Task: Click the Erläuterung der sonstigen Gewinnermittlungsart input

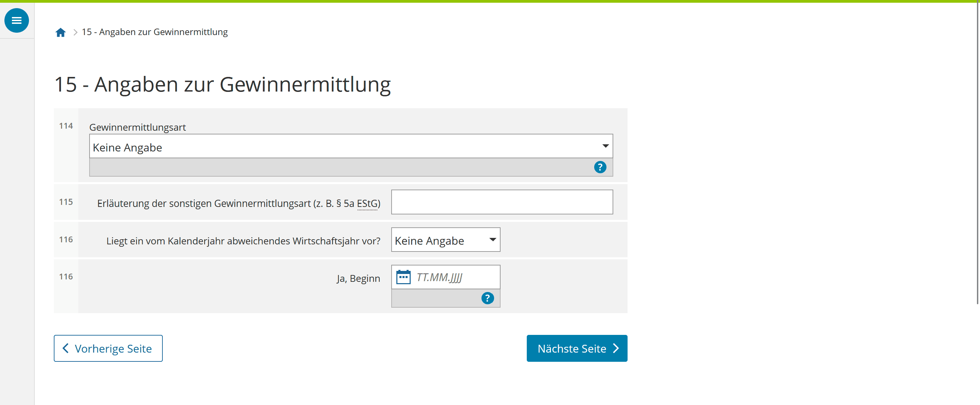Action: click(x=502, y=202)
